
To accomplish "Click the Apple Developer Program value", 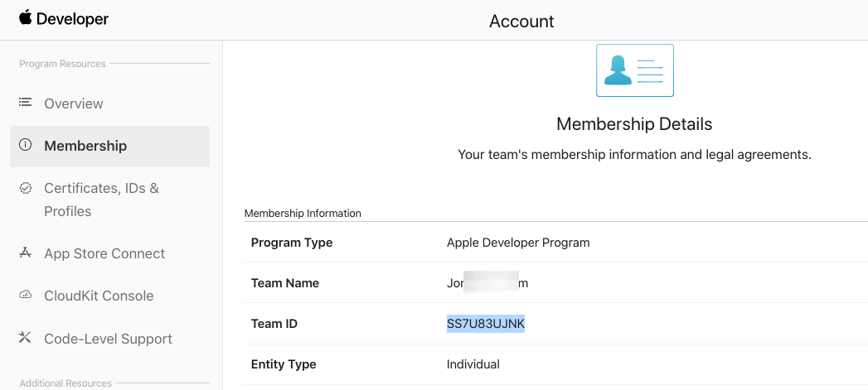I will tap(518, 243).
